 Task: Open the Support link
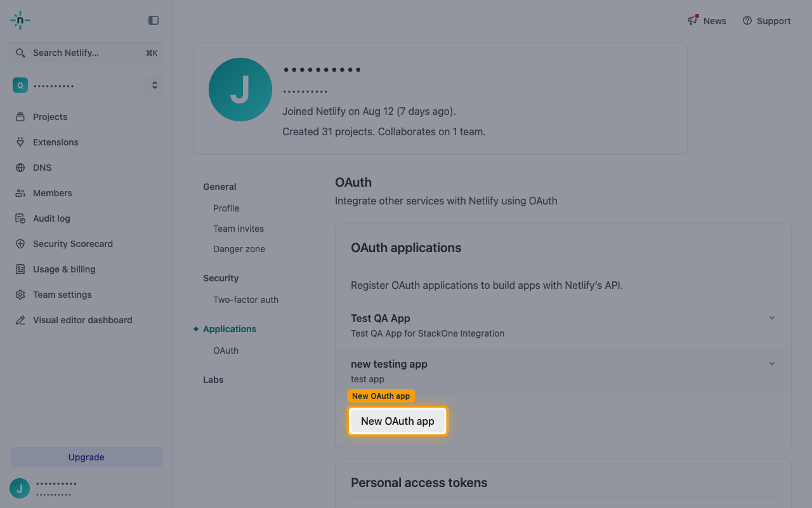[766, 21]
